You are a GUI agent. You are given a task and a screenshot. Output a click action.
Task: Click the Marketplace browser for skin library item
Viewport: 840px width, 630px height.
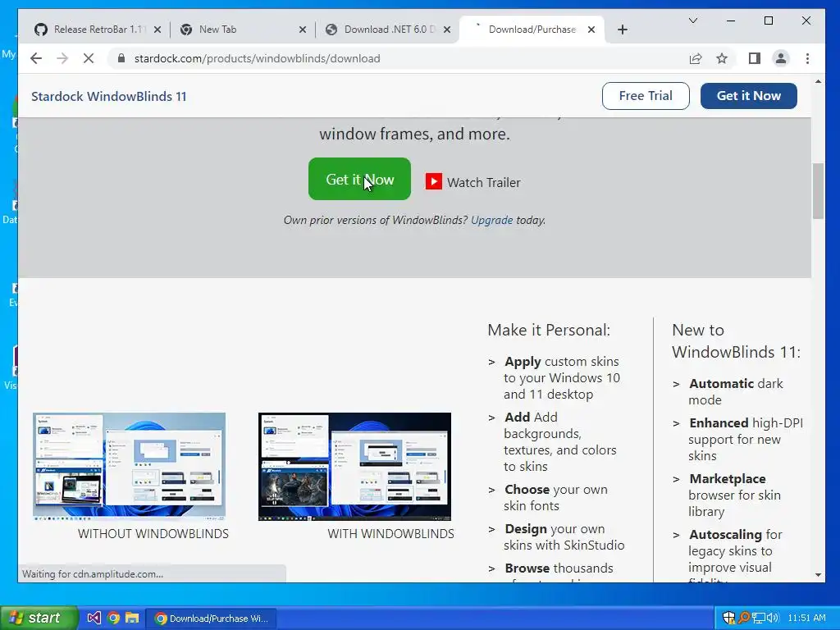tap(734, 495)
